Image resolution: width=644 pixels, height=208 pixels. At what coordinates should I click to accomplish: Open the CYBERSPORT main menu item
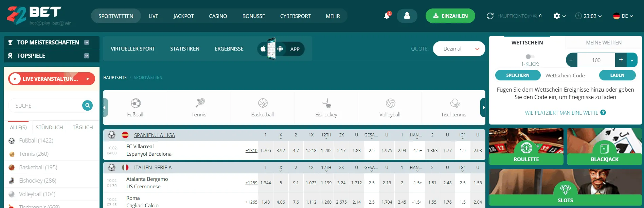296,16
